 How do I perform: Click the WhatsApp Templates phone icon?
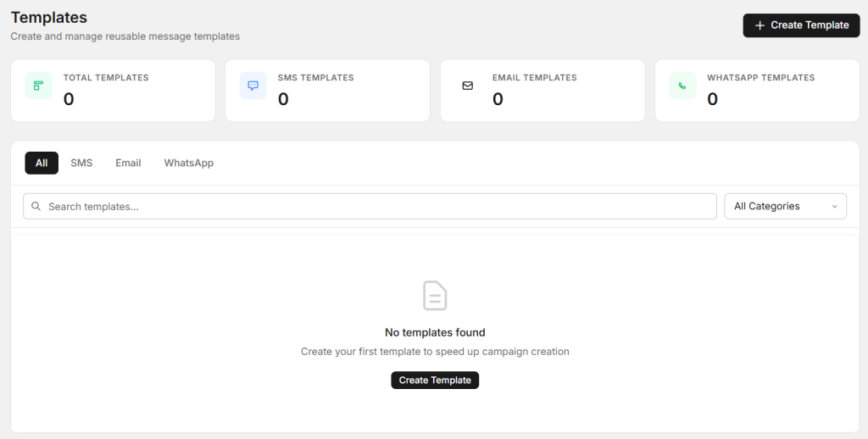click(682, 86)
